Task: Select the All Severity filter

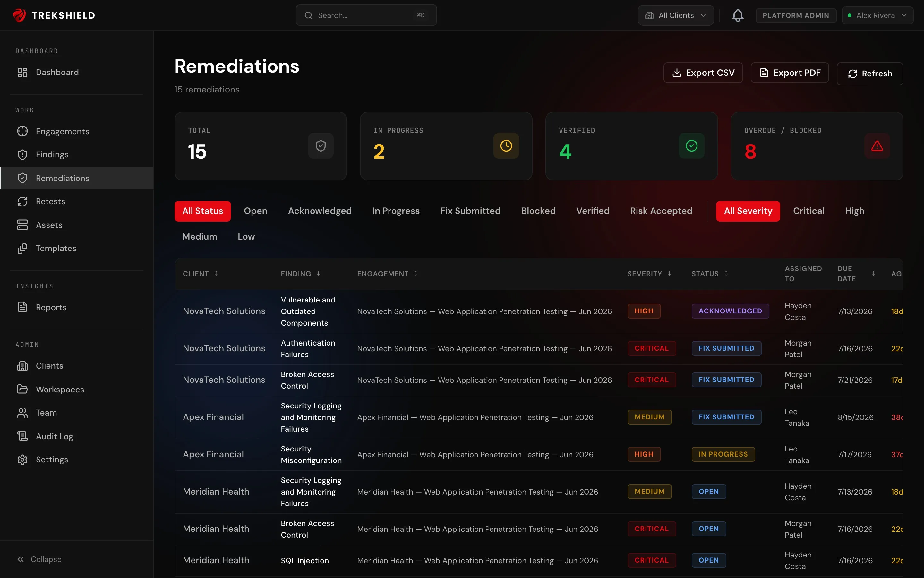Action: coord(748,211)
